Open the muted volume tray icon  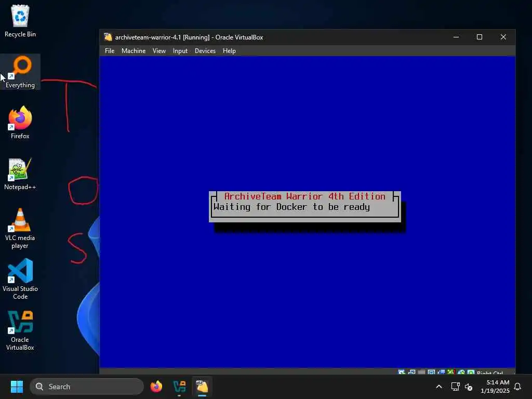pyautogui.click(x=469, y=387)
